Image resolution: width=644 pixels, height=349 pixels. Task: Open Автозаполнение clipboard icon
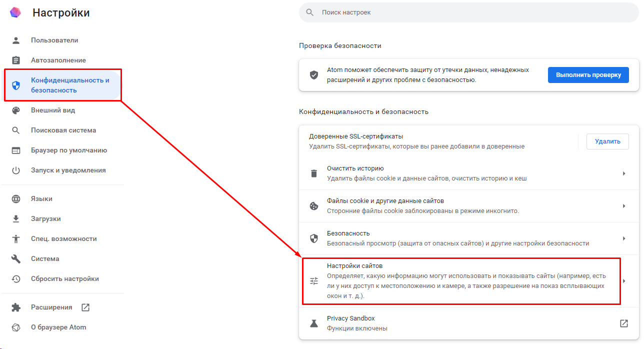coord(16,60)
